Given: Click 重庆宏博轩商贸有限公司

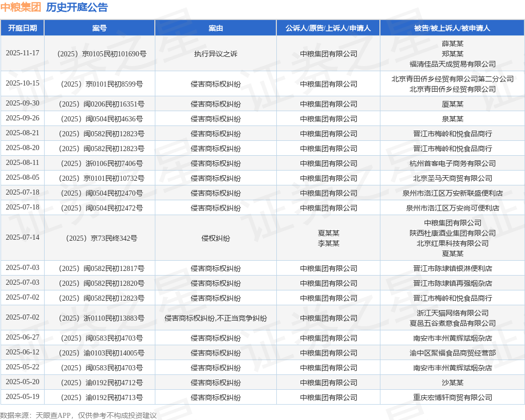Looking at the screenshot, I should coord(452,397).
